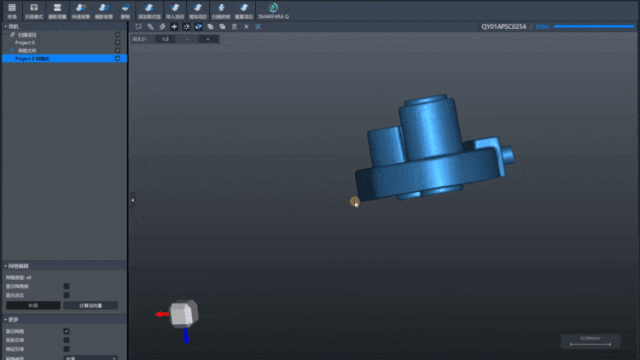Enable the checkbox directly below 显示网格

tap(66, 340)
